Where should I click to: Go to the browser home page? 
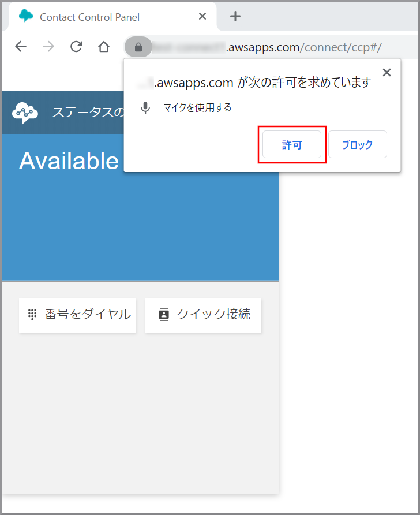point(104,47)
